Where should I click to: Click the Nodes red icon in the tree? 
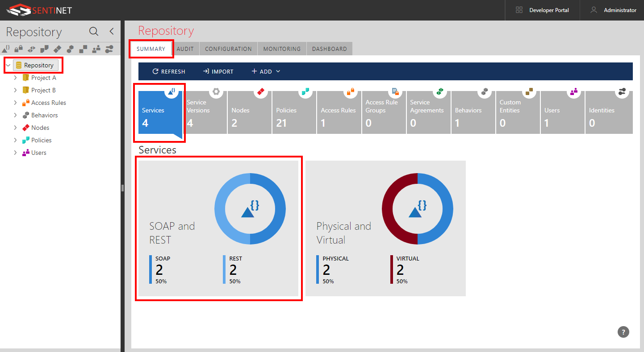point(26,128)
